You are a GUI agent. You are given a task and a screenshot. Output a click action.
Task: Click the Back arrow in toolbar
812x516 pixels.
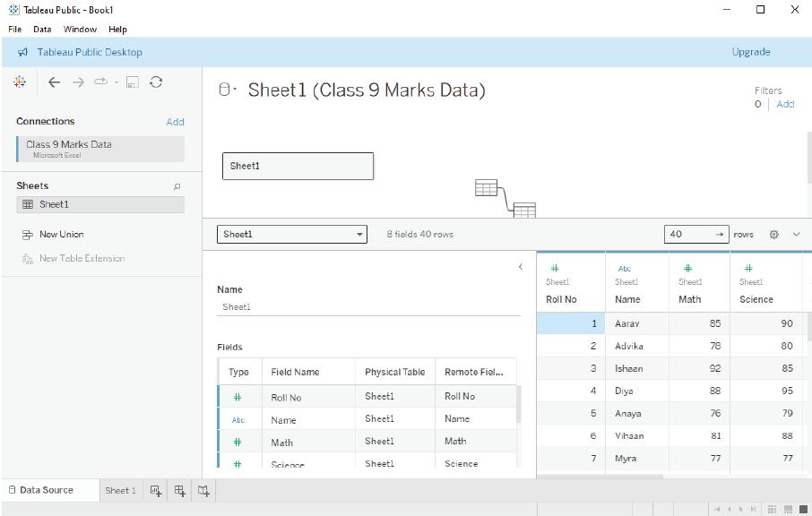(54, 82)
